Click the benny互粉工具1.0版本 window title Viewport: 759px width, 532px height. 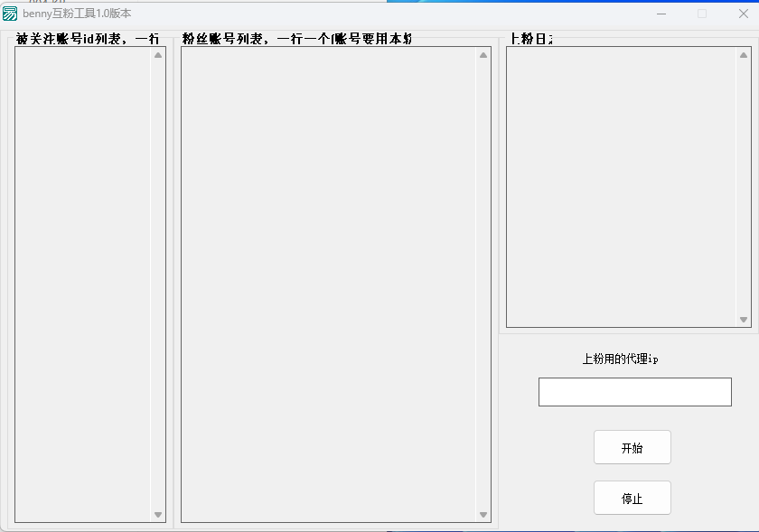tap(77, 14)
